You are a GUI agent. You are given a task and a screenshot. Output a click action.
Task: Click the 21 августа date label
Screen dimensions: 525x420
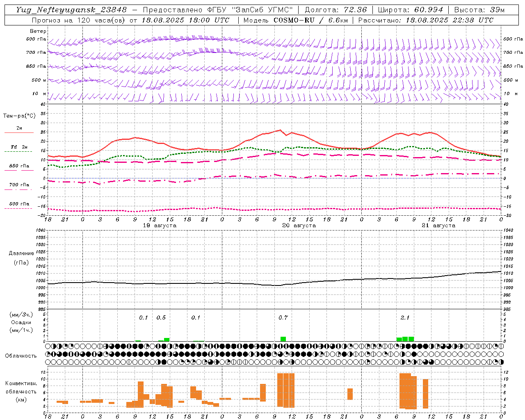438,226
